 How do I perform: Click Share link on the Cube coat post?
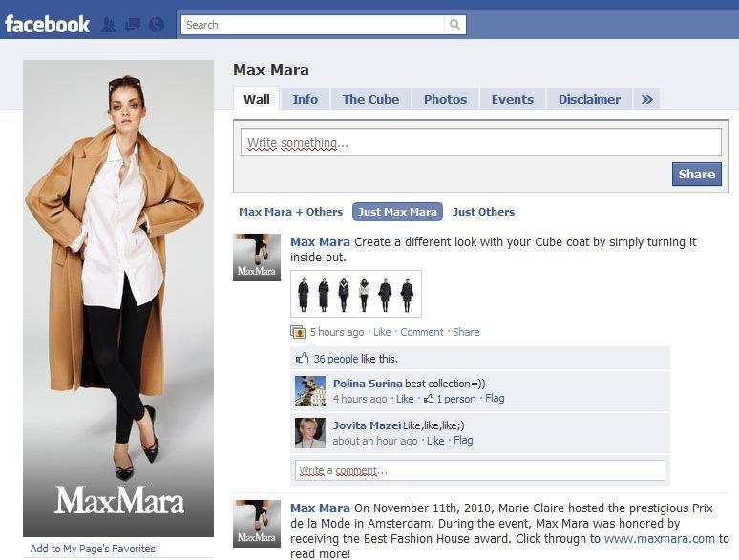pyautogui.click(x=466, y=332)
